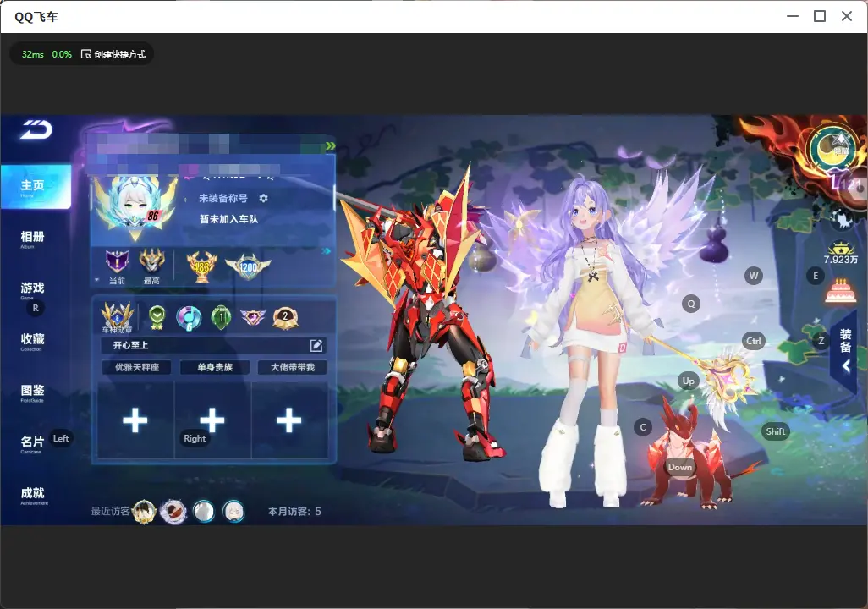Open the fourth recent visitor avatar

[233, 512]
